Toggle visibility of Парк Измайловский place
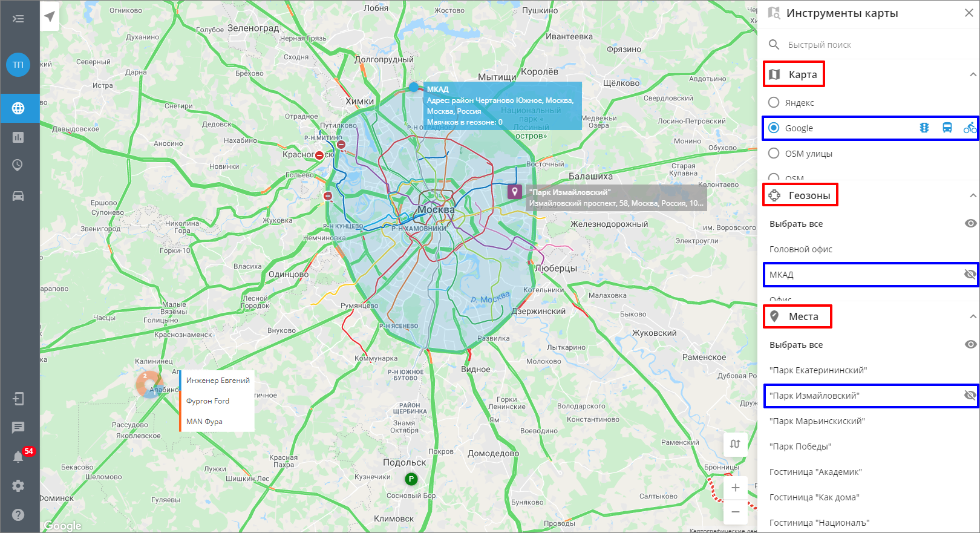Viewport: 980px width, 533px height. pyautogui.click(x=970, y=395)
